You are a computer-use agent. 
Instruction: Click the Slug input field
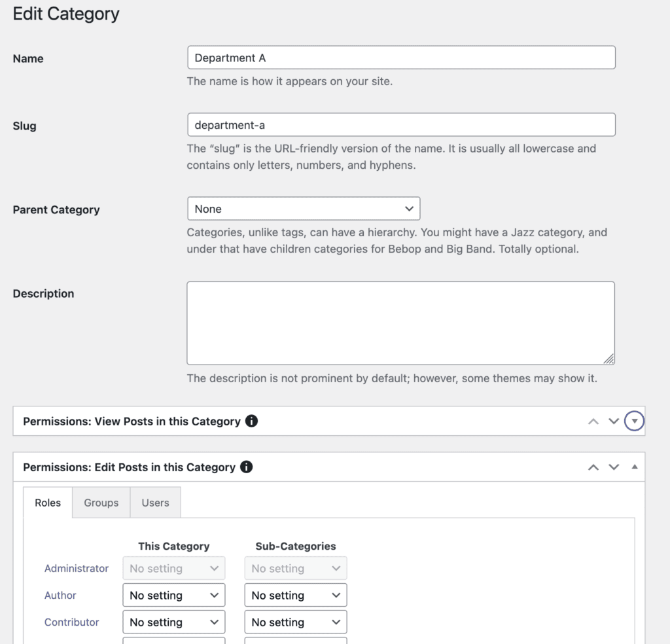[x=400, y=124]
